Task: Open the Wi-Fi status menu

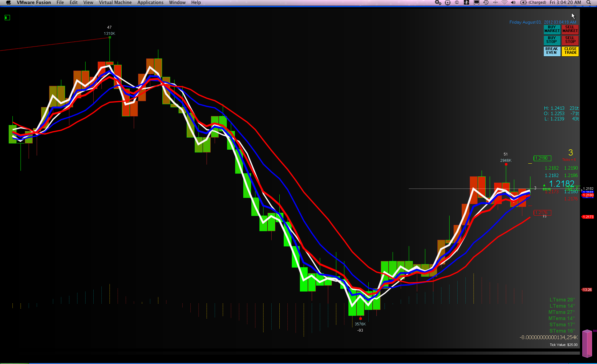Action: [505, 2]
